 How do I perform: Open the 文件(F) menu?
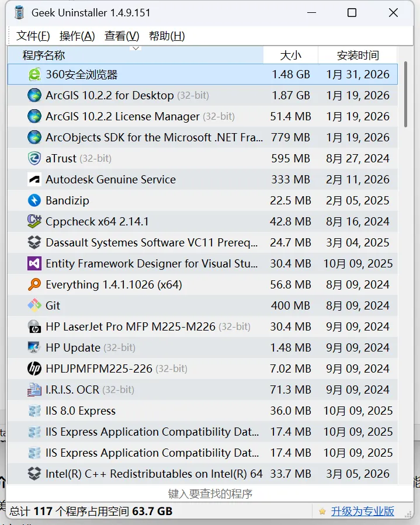tap(33, 36)
